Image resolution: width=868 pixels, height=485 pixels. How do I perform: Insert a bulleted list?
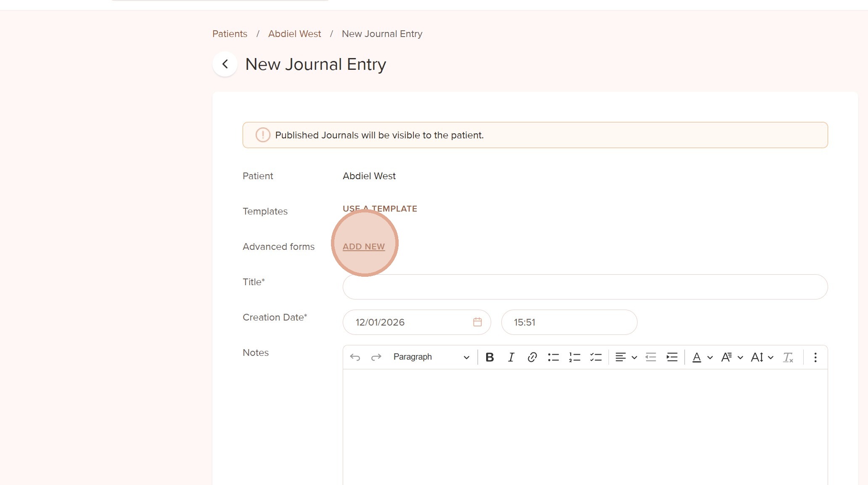(553, 357)
